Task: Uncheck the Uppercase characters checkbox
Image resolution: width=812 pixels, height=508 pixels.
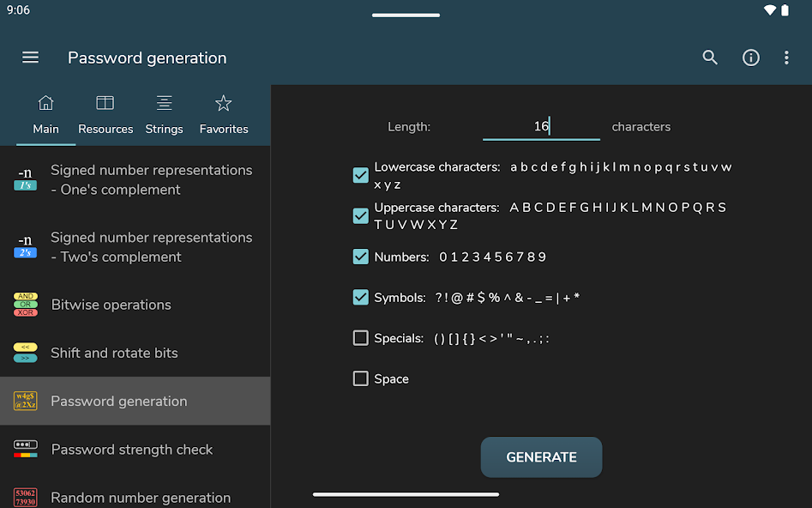Action: pyautogui.click(x=360, y=215)
